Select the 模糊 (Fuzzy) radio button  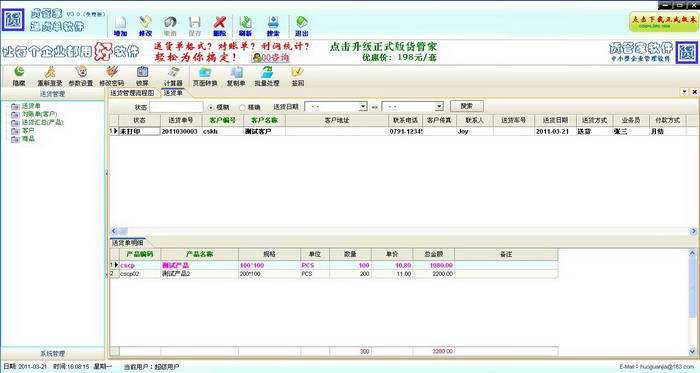click(x=211, y=108)
